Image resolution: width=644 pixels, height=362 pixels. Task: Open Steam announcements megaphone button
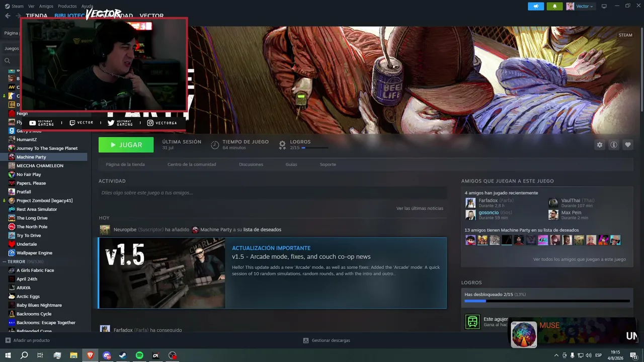[536, 6]
